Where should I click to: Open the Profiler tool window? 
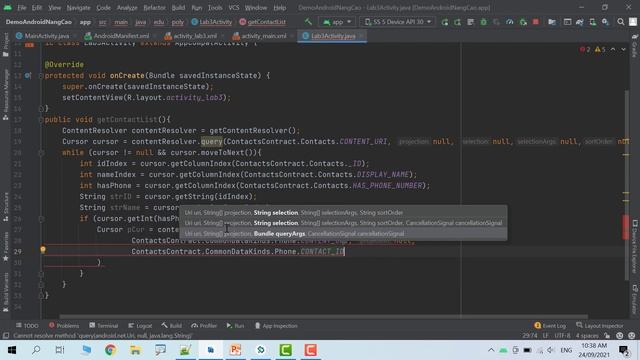(204, 326)
